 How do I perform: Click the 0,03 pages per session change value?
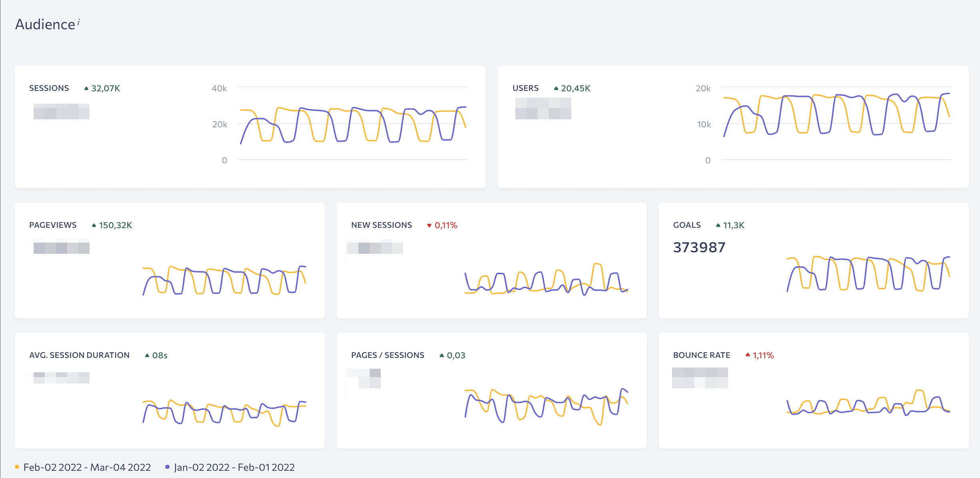click(456, 355)
